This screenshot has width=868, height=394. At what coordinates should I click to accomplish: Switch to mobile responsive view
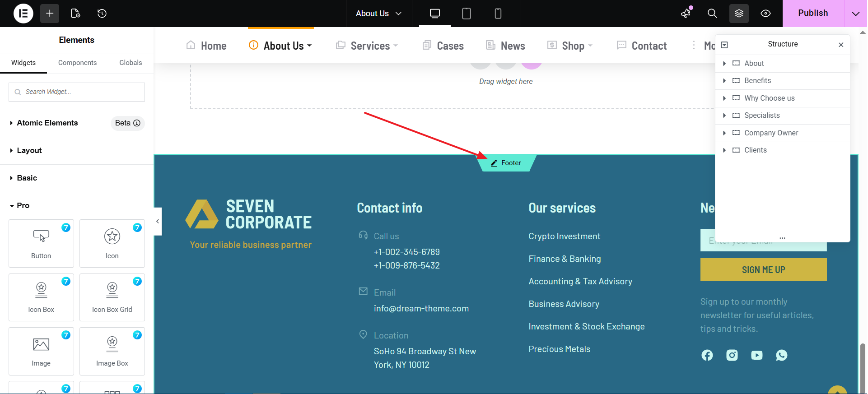coord(498,14)
